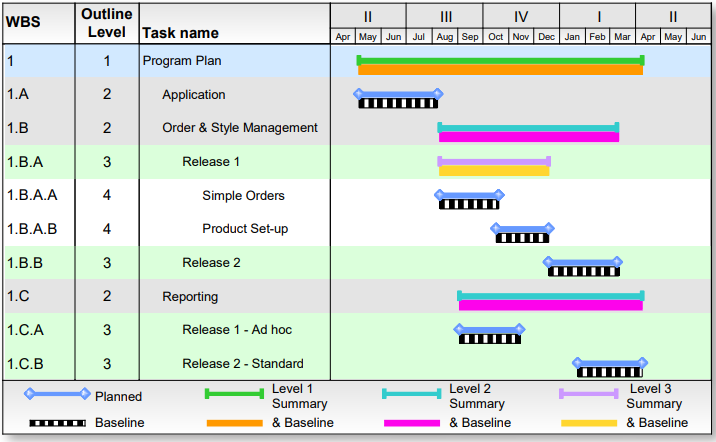This screenshot has height=442, width=716.
Task: Select the Simple Orders task name
Action: (243, 196)
